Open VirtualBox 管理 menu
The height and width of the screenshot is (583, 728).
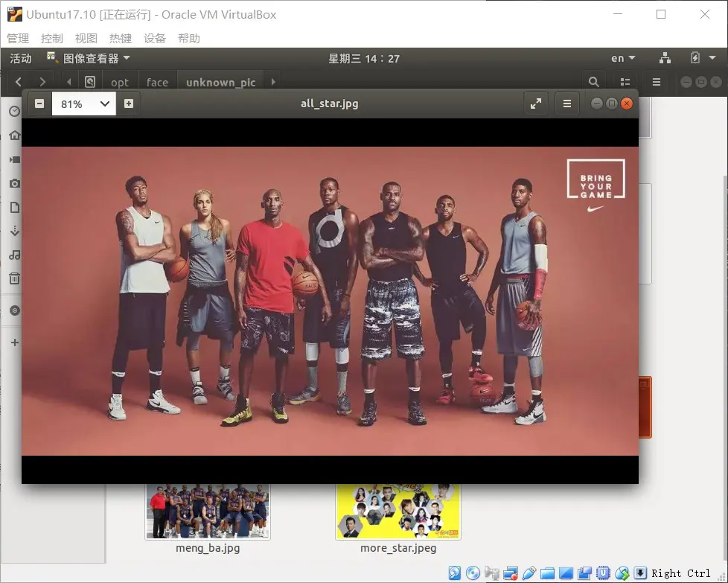18,38
